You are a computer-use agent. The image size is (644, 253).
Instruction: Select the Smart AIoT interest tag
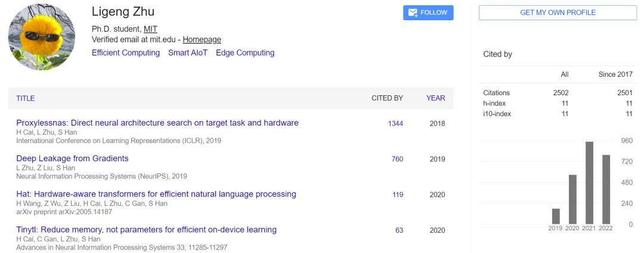(x=188, y=52)
